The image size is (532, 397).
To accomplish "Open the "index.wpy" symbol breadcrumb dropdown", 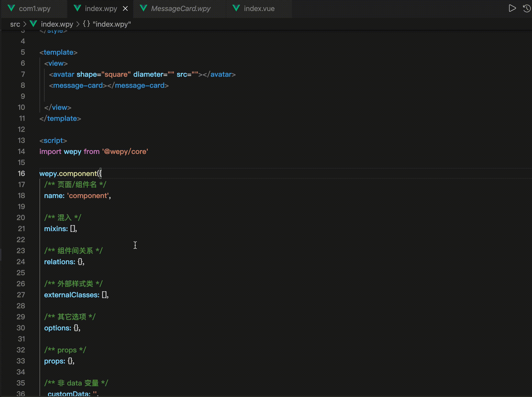I will click(112, 24).
